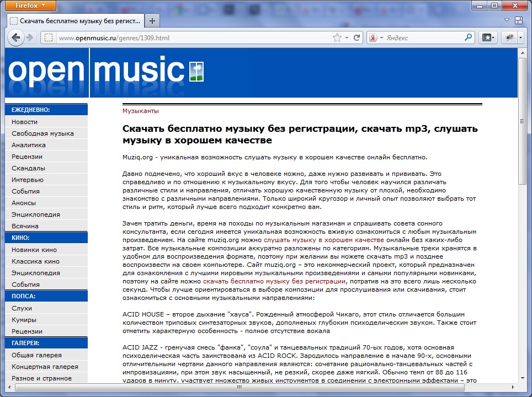Click the ACID HOUSE paragraph heading text
This screenshot has height=397, width=532.
coord(143,314)
